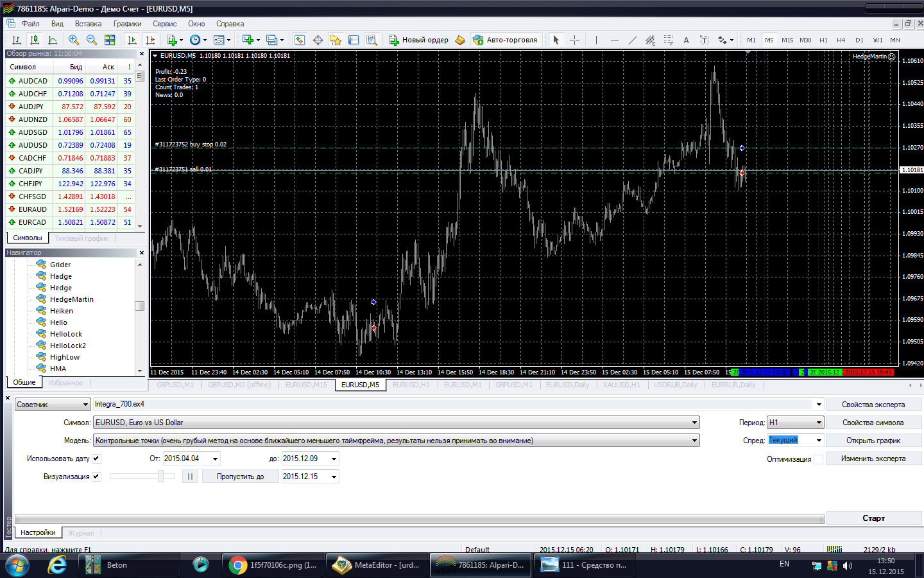This screenshot has width=924, height=578.
Task: Open the Сервис menu
Action: pyautogui.click(x=164, y=24)
